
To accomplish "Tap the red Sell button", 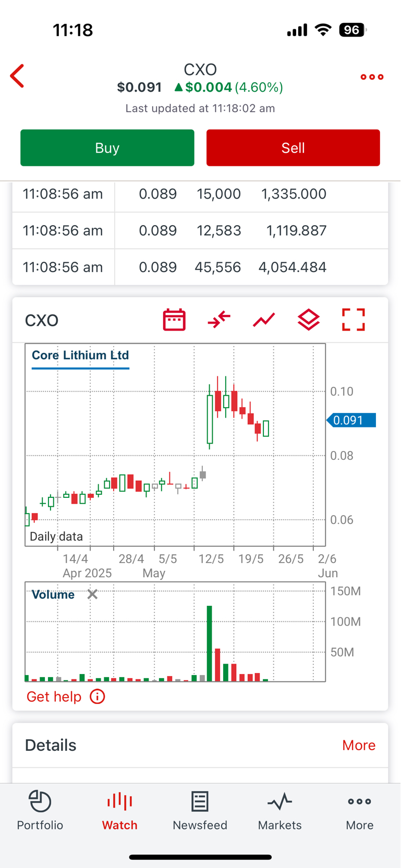I will pos(293,148).
